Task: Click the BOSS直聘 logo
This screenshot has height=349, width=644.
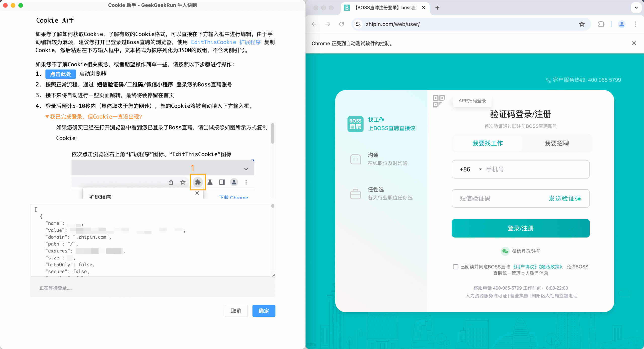Action: pos(355,124)
